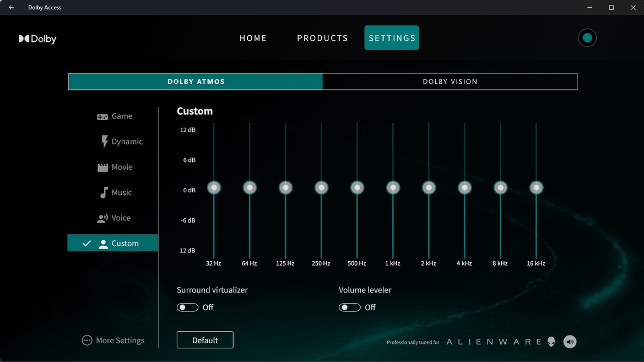The height and width of the screenshot is (362, 644).
Task: Click the back arrow in title bar
Action: (x=11, y=7)
